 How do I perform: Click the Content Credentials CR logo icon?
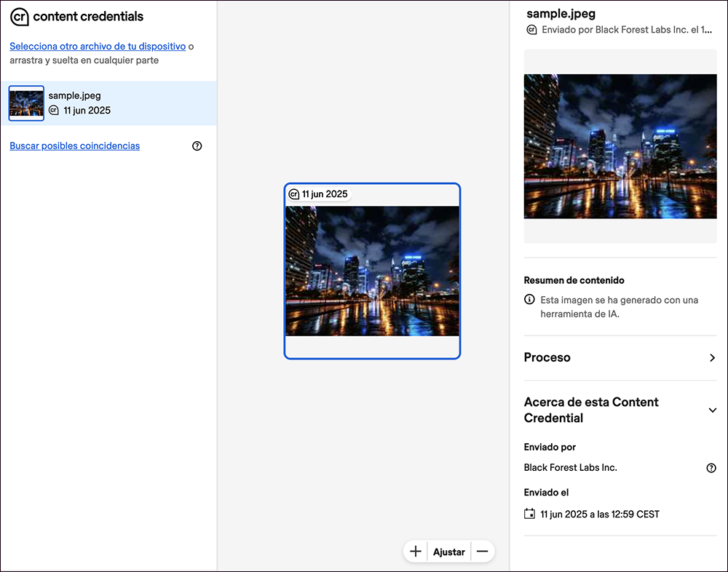pyautogui.click(x=20, y=17)
